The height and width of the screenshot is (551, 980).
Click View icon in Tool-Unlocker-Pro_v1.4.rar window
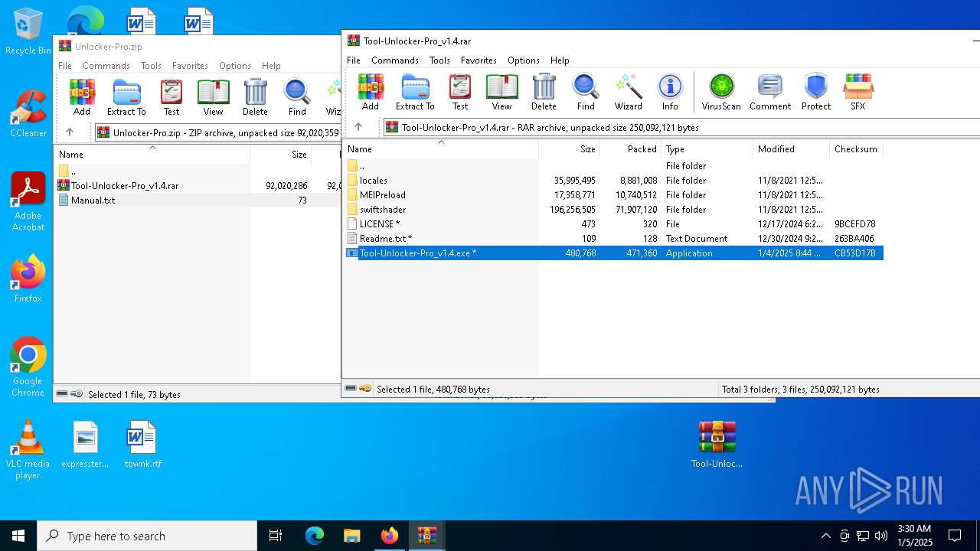click(501, 93)
